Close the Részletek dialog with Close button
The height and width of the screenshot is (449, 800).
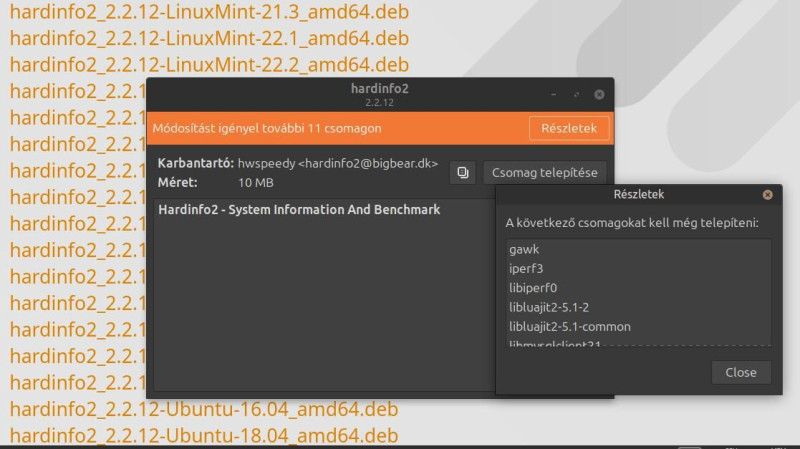click(741, 372)
